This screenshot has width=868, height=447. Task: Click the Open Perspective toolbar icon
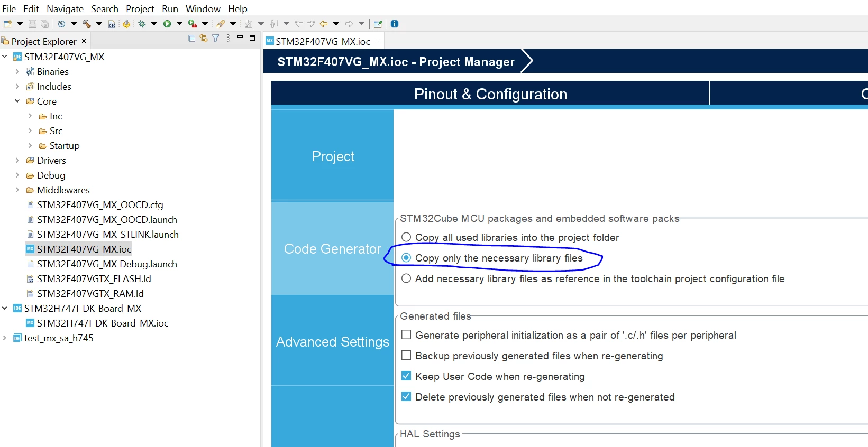(378, 24)
